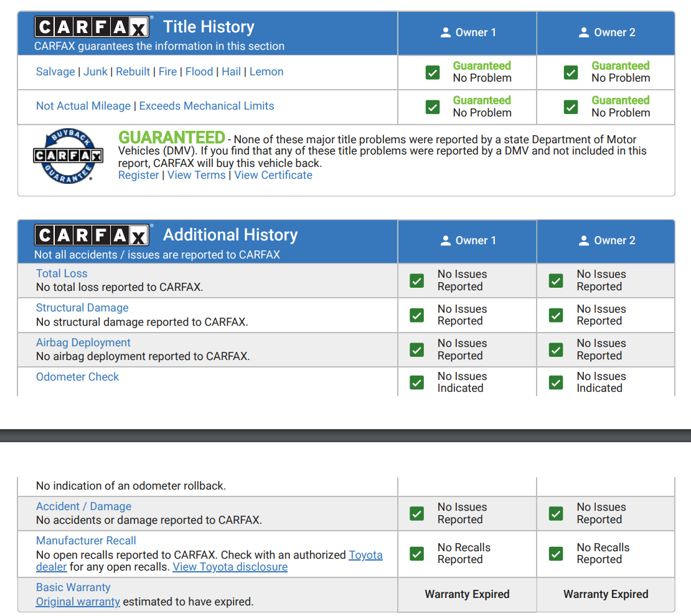Screen dimensions: 691x616
Task: Click the CARFAX logo in Additional History header
Action: tap(92, 235)
